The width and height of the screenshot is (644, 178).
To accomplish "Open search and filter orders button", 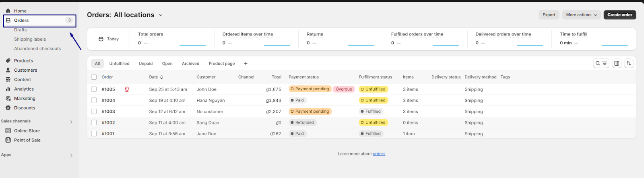I will 601,63.
